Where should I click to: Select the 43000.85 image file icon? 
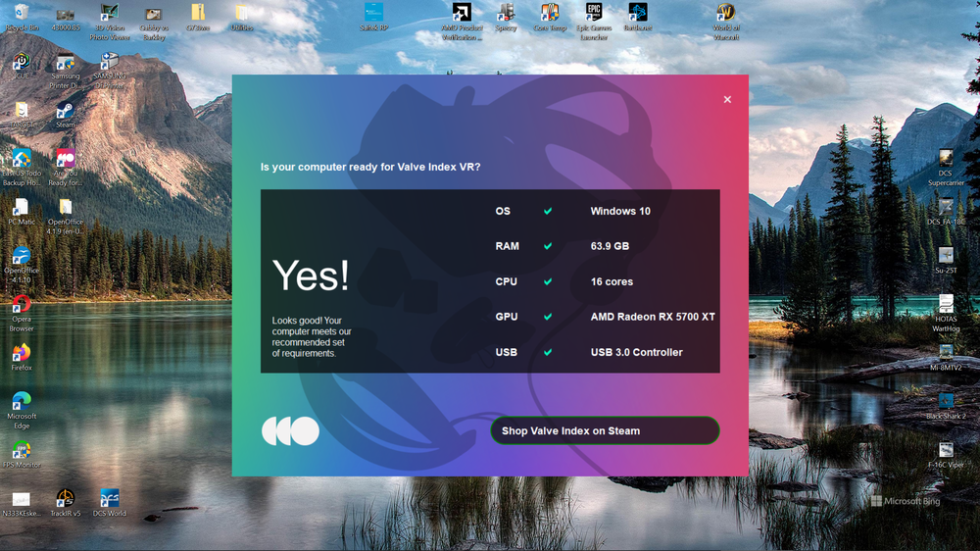pyautogui.click(x=65, y=18)
